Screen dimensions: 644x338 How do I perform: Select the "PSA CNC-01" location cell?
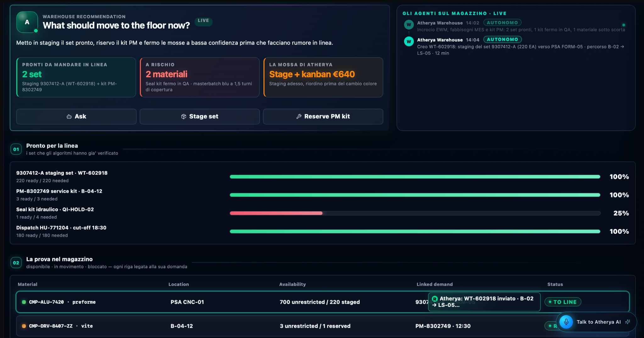pos(187,302)
